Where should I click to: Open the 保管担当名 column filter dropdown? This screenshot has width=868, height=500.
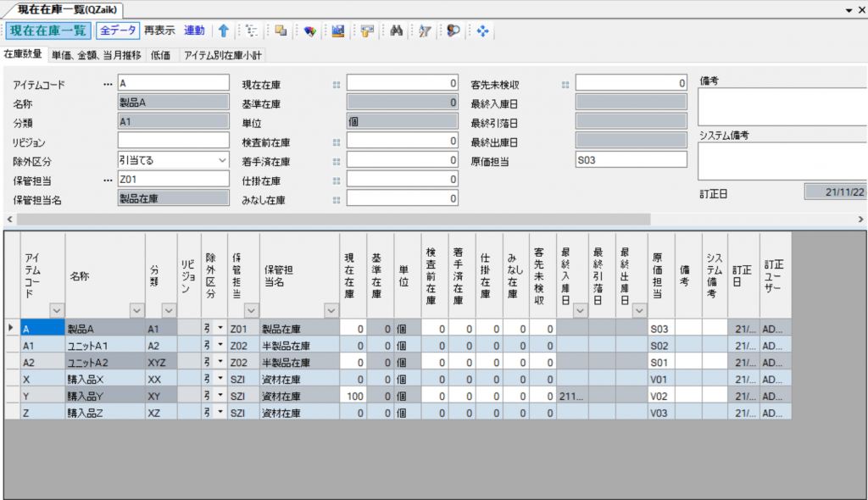point(331,311)
